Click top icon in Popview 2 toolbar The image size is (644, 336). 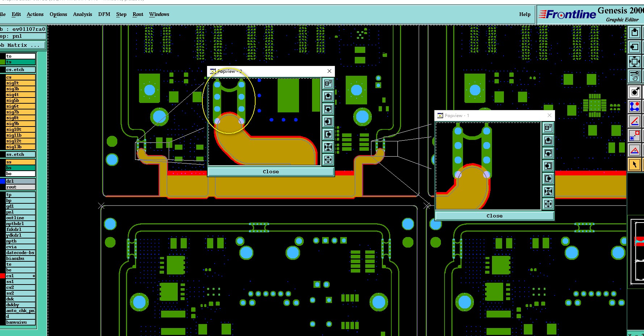coord(328,84)
